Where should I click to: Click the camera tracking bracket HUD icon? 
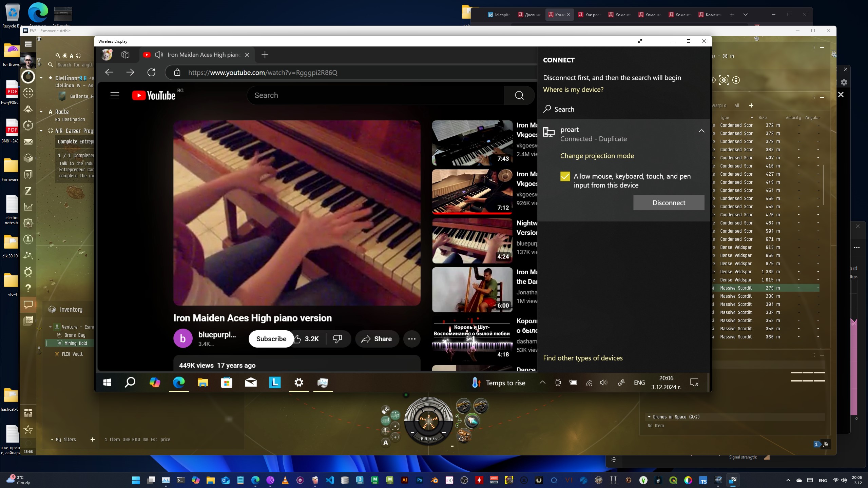tap(395, 426)
